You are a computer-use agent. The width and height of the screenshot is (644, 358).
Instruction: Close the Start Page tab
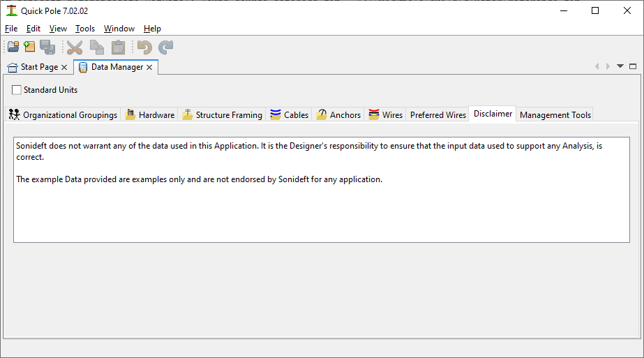point(64,68)
